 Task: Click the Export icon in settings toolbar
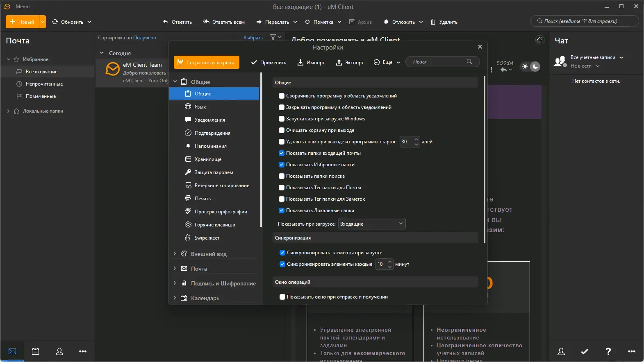tap(339, 62)
